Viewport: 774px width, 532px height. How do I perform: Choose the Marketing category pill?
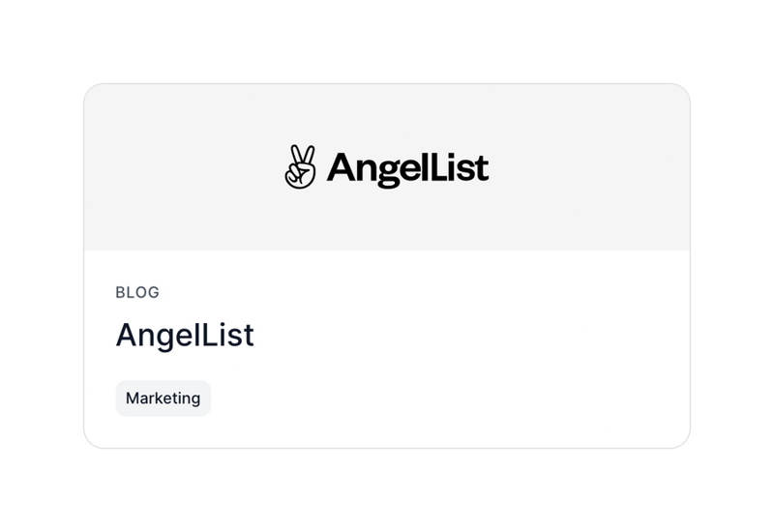[x=163, y=399]
